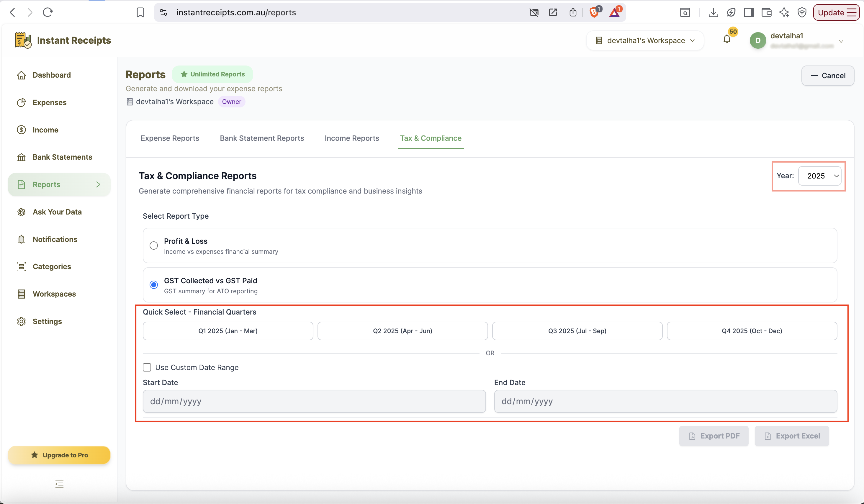Click the Instant Receipts logo
Image resolution: width=864 pixels, height=504 pixels.
tap(63, 40)
